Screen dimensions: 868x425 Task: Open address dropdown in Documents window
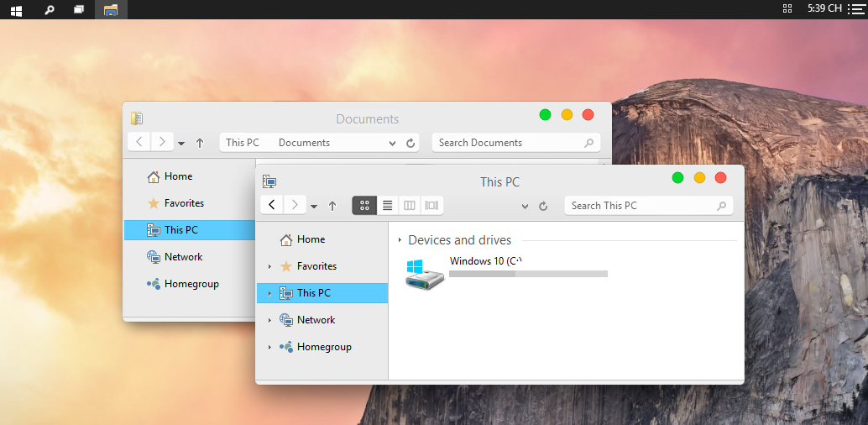click(x=392, y=144)
